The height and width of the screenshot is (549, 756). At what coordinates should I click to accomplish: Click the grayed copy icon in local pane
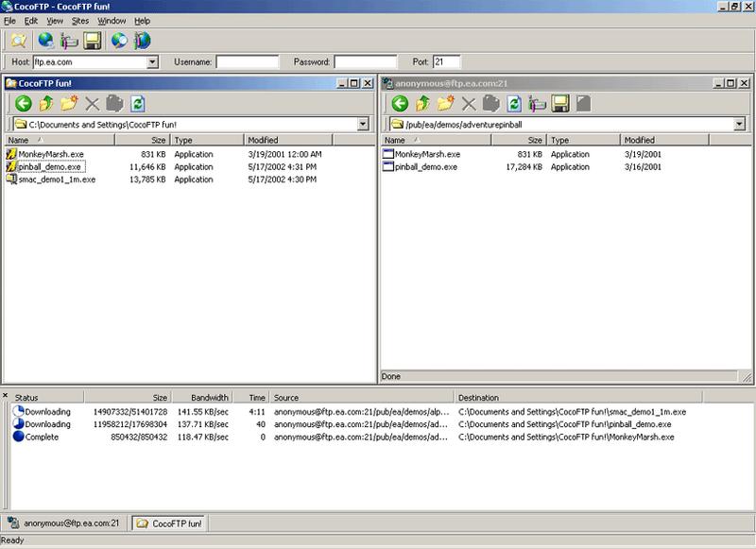[x=114, y=103]
